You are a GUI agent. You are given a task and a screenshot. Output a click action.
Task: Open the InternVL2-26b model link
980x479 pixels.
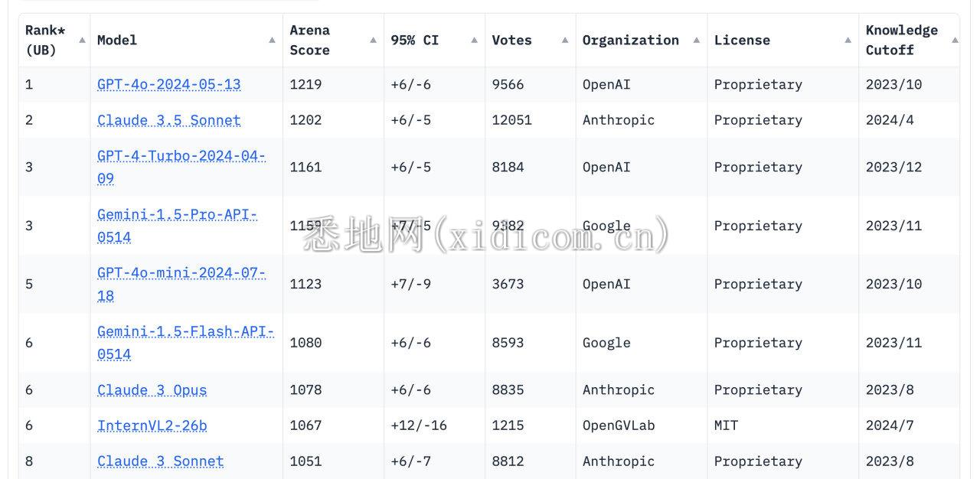point(152,425)
